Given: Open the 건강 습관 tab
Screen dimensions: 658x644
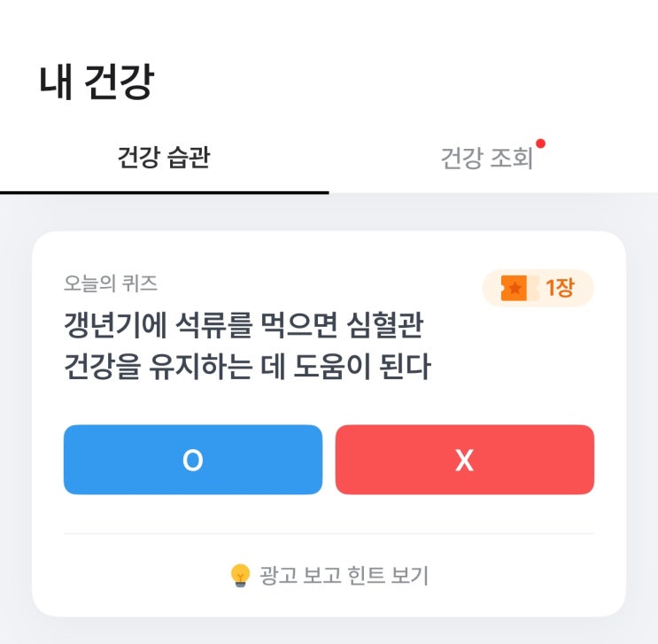Looking at the screenshot, I should point(164,159).
